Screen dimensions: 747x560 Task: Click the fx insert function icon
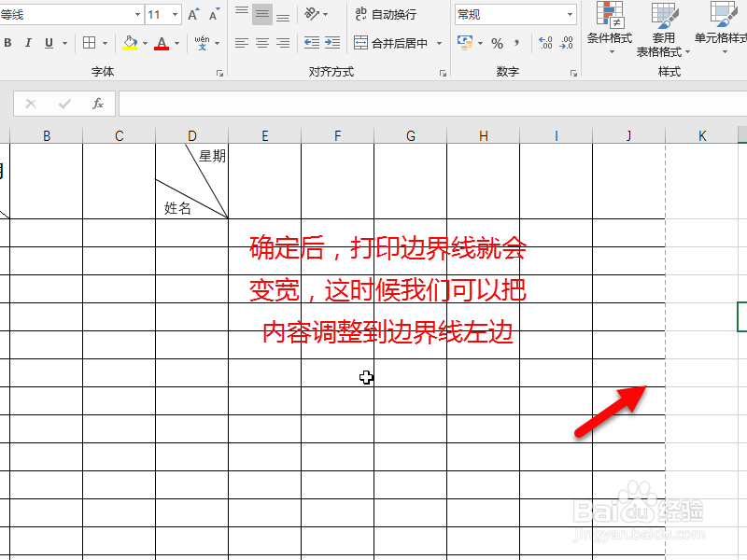point(98,104)
